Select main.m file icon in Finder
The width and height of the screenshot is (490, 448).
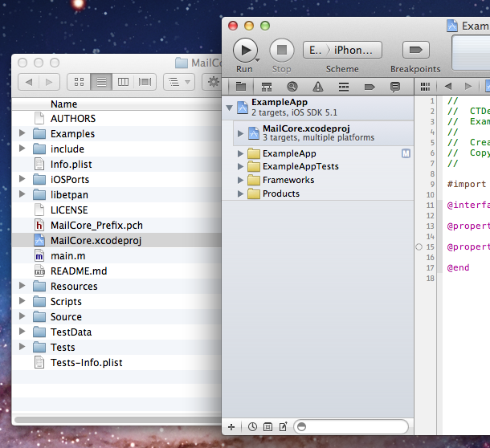39,256
